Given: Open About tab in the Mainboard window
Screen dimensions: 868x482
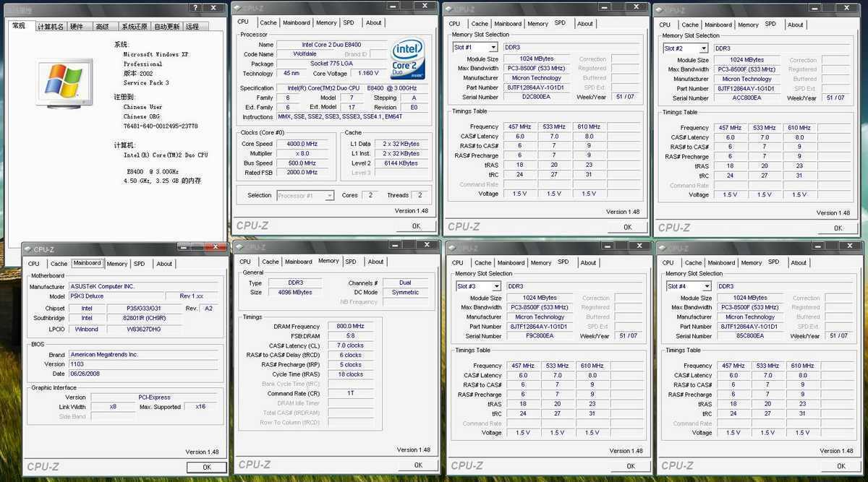Looking at the screenshot, I should (164, 264).
